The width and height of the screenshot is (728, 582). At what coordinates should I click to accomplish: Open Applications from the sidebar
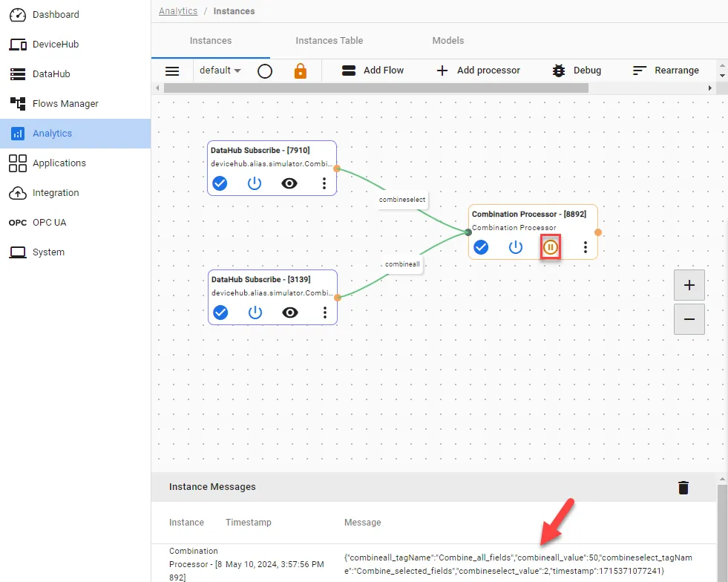(75, 163)
